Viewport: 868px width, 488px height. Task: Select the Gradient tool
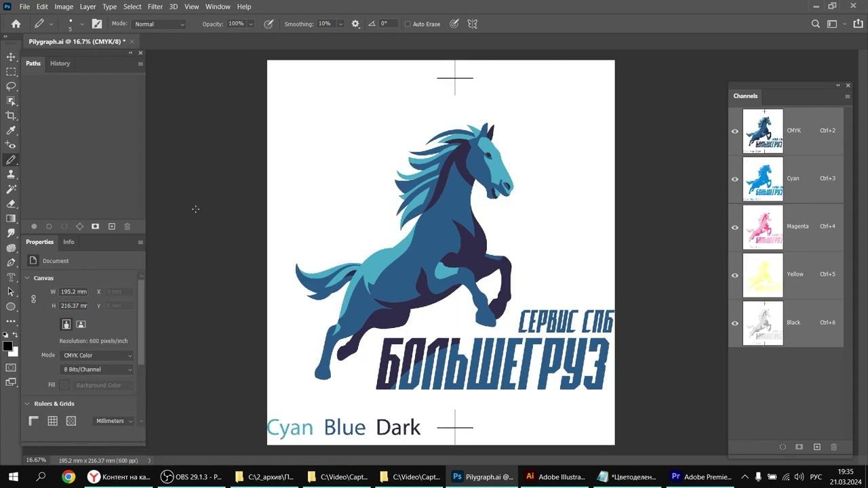11,218
